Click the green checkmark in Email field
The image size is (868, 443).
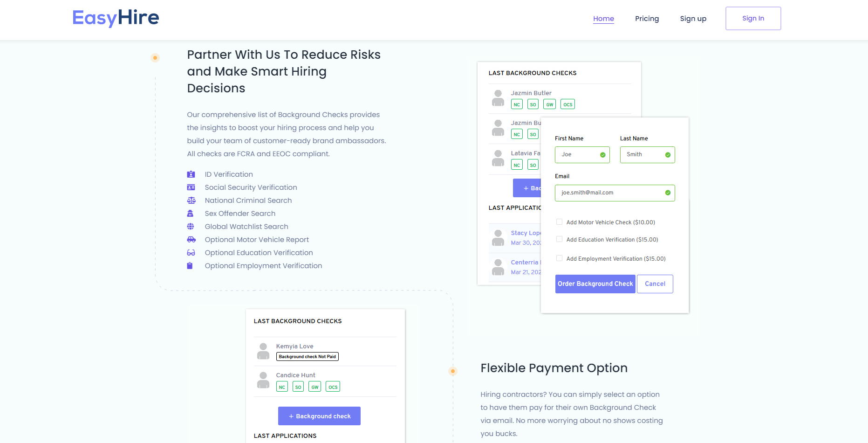pos(668,193)
